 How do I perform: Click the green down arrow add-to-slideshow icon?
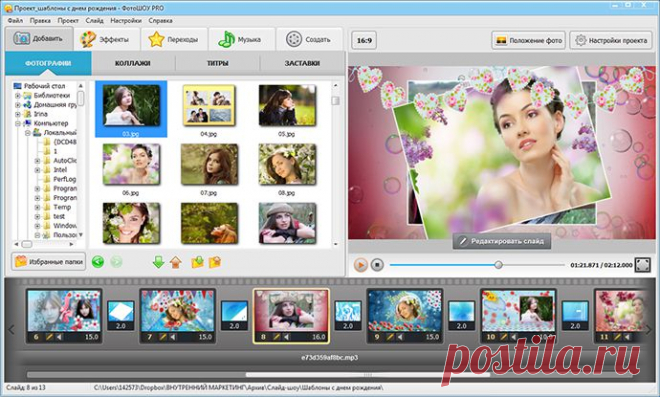158,262
